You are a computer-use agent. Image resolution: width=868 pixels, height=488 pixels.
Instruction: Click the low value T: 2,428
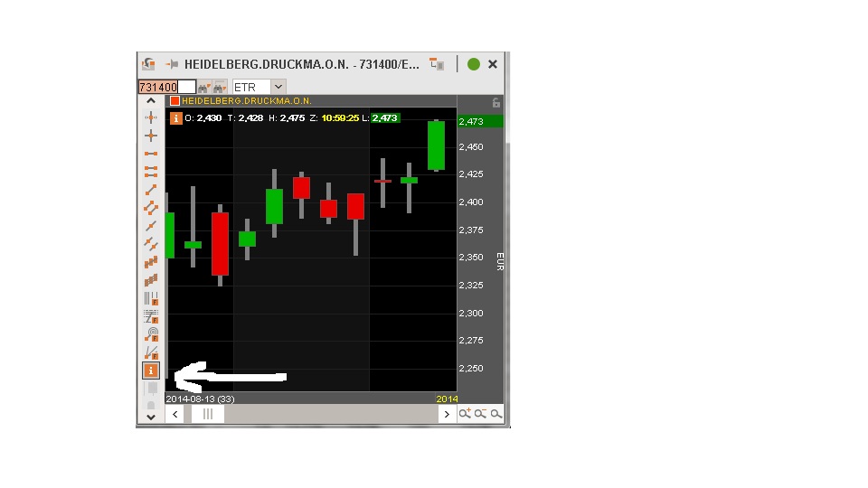pyautogui.click(x=245, y=117)
